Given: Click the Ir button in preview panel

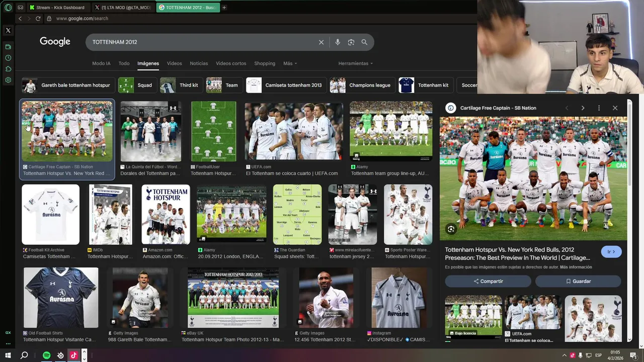Looking at the screenshot, I should tap(611, 252).
